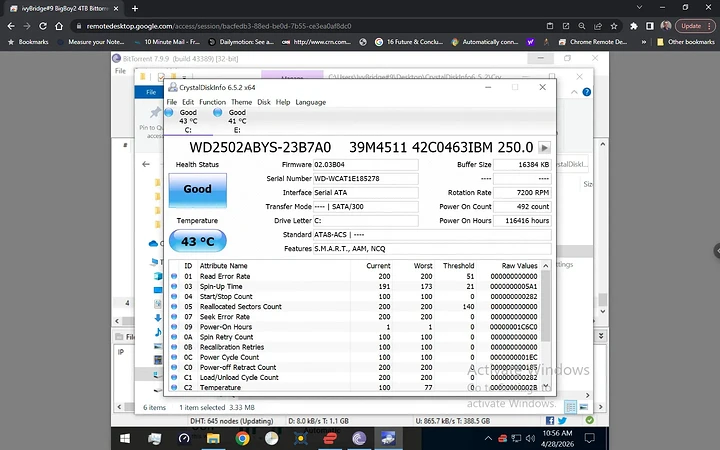Click the SMART list vertical scrollbar thumb

tap(546, 306)
